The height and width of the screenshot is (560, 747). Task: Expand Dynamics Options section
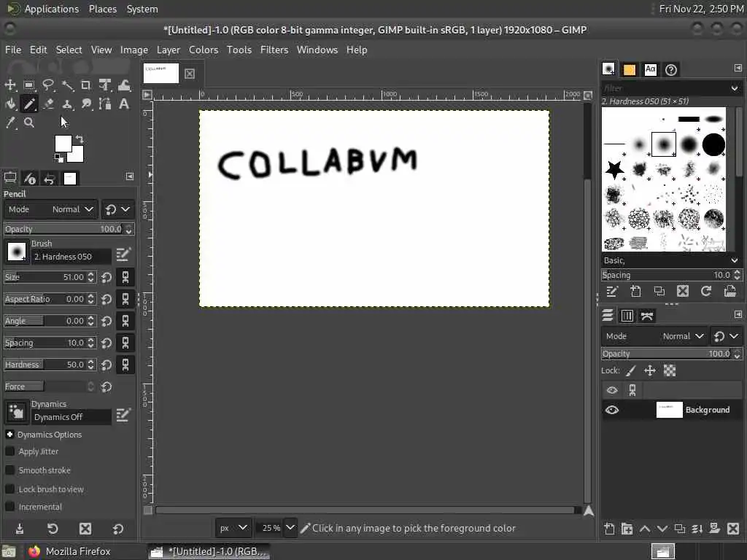9,435
